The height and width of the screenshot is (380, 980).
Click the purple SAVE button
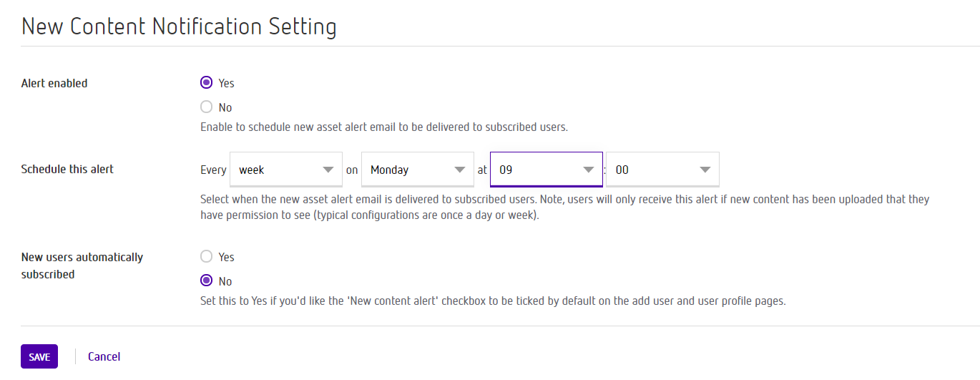39,356
